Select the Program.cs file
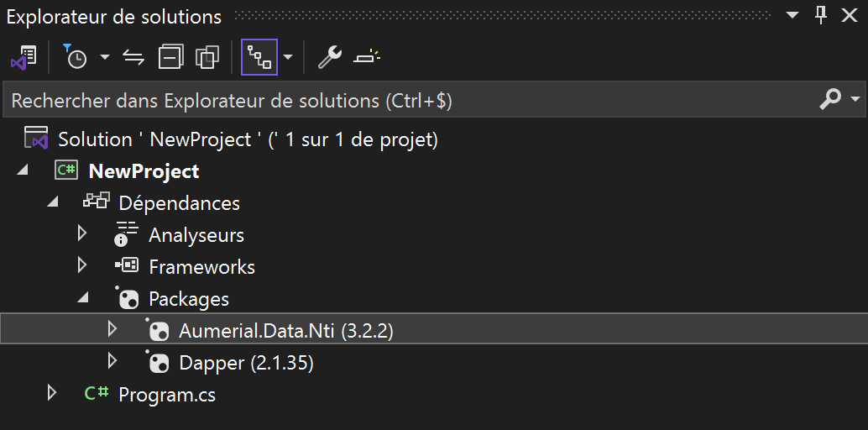The width and height of the screenshot is (868, 430). [166, 395]
